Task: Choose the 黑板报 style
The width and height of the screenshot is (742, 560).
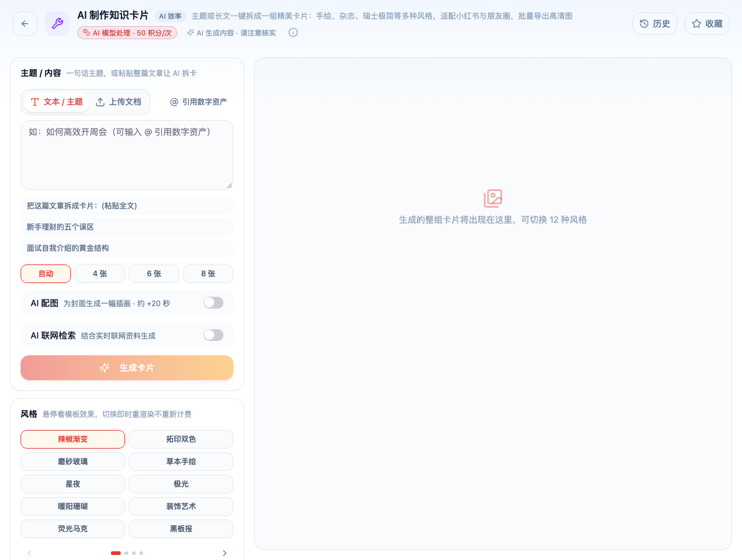Action: pyautogui.click(x=181, y=529)
